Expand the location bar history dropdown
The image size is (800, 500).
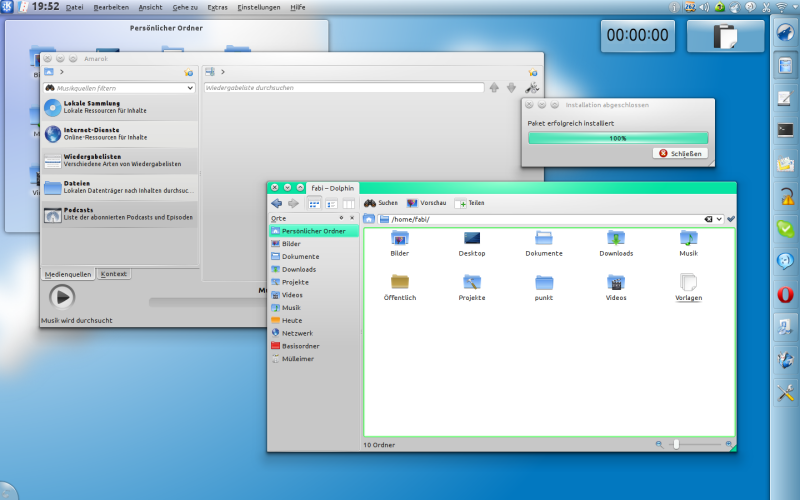point(719,219)
